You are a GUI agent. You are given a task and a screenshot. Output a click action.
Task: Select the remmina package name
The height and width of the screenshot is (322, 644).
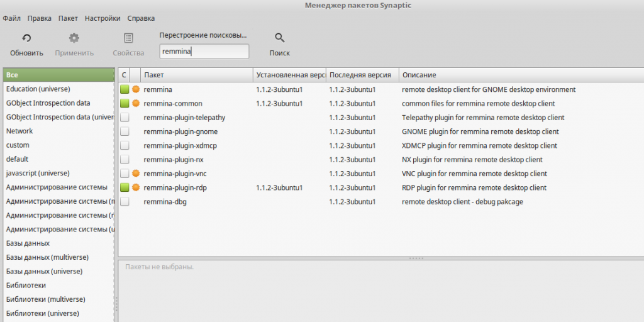point(158,89)
